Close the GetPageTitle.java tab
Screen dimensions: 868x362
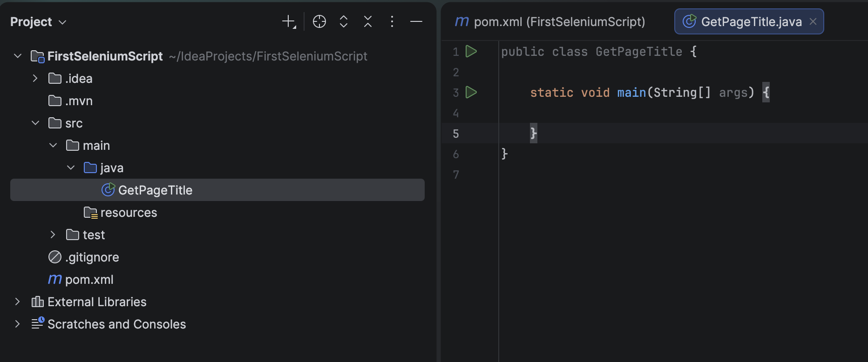point(813,21)
